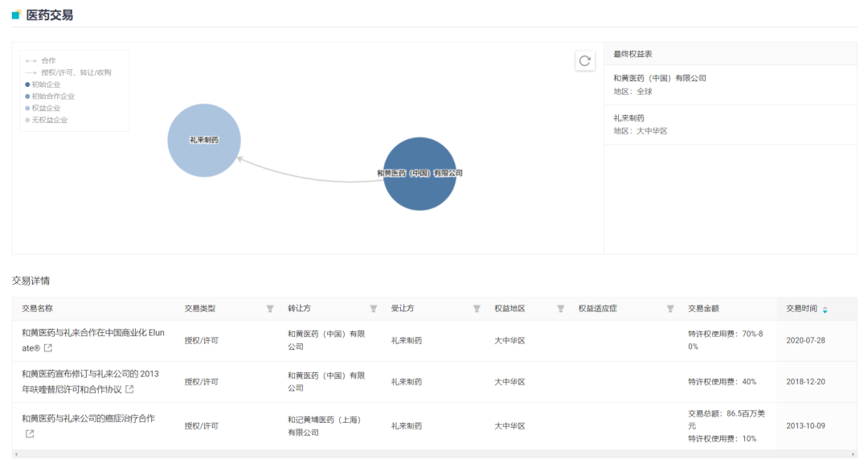
Task: Open deal 和黄医药与礼来公司的癌症治疗合作
Action: (88, 418)
